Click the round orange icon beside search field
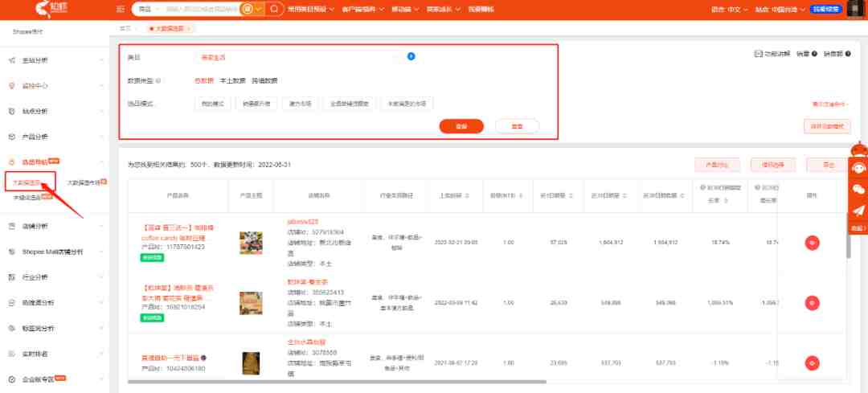 pyautogui.click(x=248, y=10)
